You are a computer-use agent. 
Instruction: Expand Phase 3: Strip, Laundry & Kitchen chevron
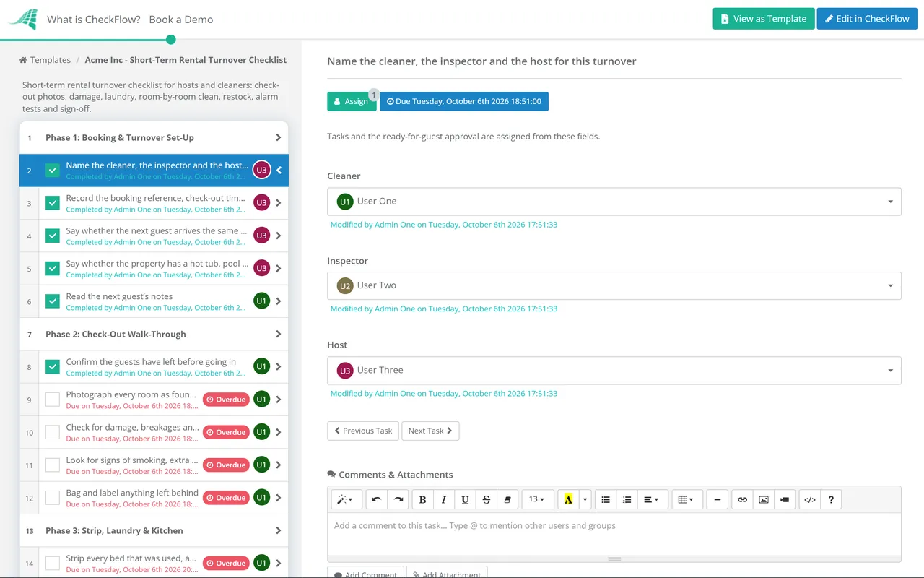(279, 530)
